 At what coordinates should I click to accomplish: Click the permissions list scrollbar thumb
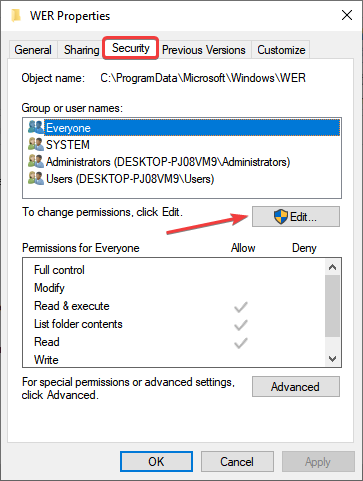pyautogui.click(x=332, y=306)
